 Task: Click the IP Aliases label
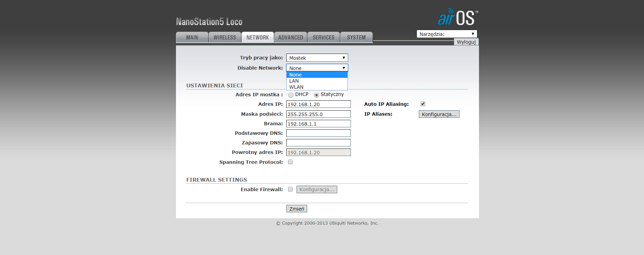378,114
